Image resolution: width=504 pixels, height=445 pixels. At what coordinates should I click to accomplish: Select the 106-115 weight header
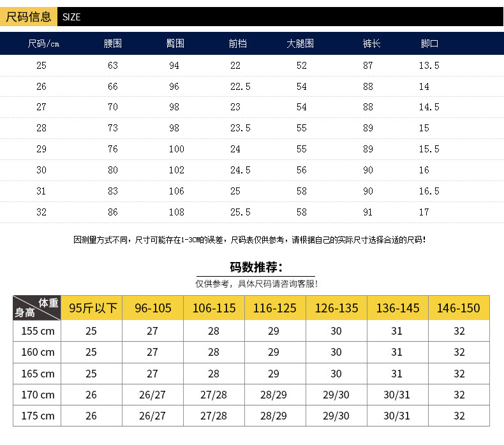tap(214, 308)
